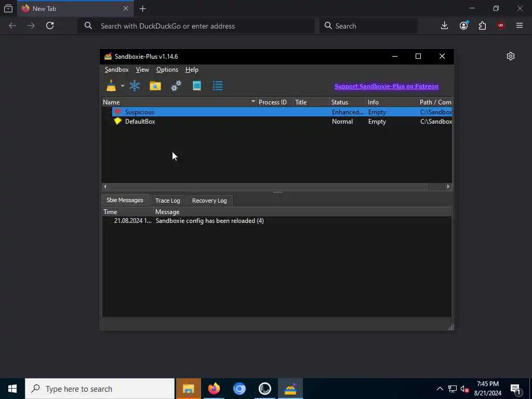Click the red Suspicious box icon
Viewport: 532px width, 399px height.
[x=118, y=112]
